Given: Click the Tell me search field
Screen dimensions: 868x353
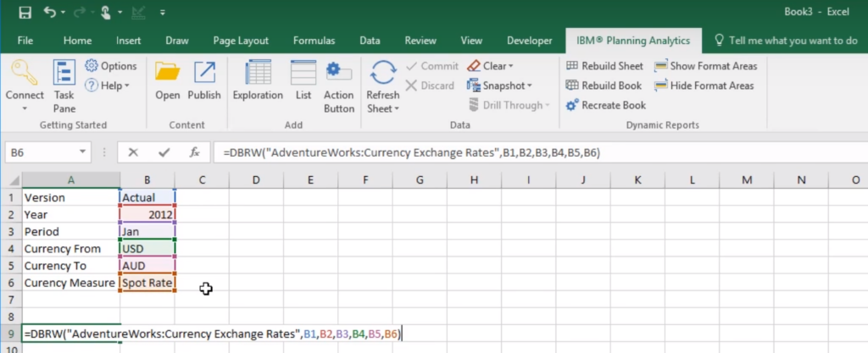Looking at the screenshot, I should click(x=787, y=40).
